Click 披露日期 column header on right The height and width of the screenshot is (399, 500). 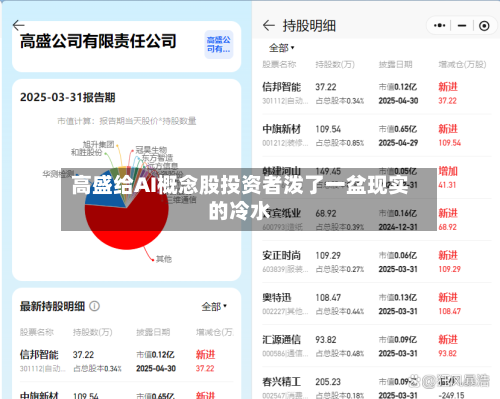pyautogui.click(x=396, y=64)
